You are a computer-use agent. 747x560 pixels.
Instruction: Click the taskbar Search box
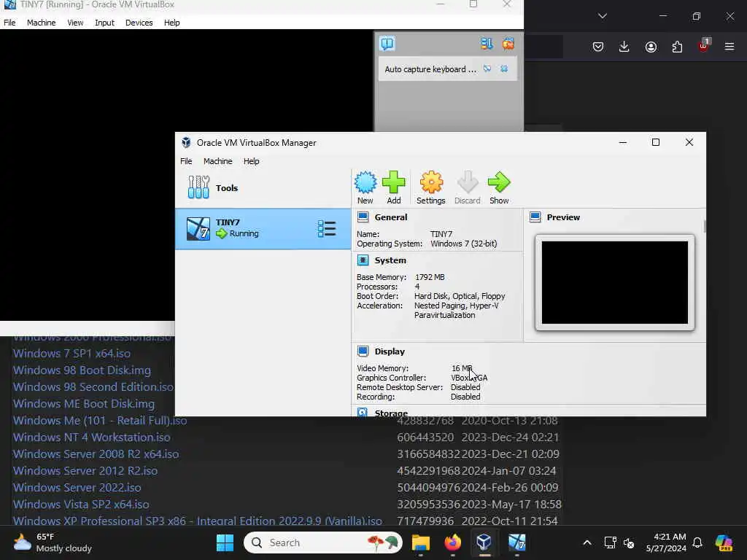pyautogui.click(x=323, y=542)
